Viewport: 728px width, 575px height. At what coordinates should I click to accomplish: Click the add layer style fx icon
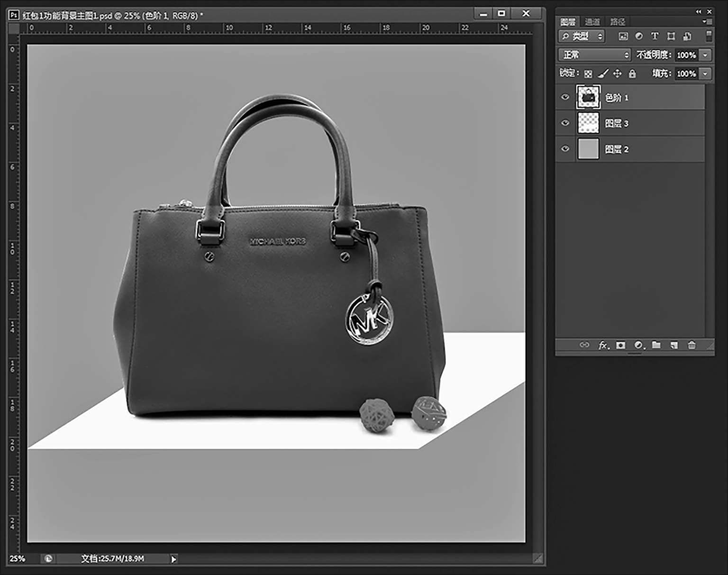pos(603,345)
